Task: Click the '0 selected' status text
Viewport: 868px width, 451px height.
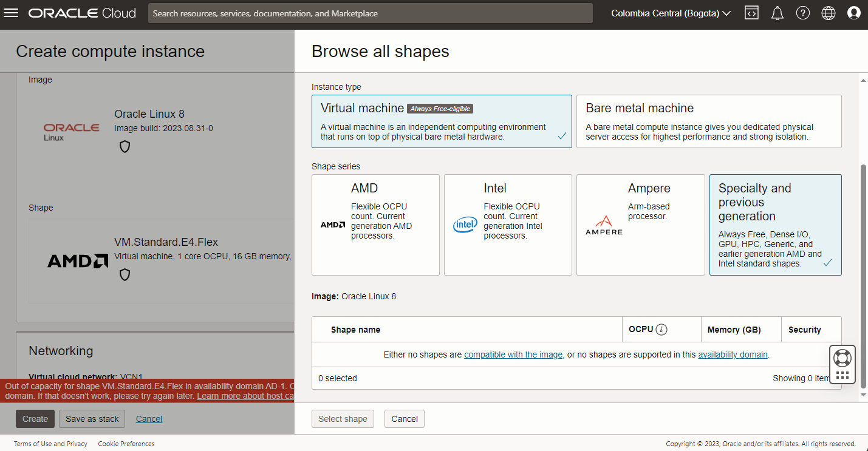Action: pos(338,378)
